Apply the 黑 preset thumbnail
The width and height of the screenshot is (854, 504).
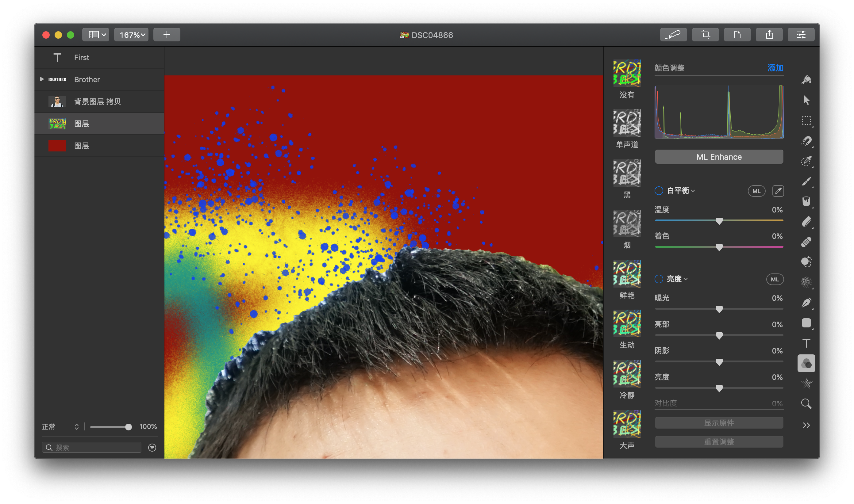(627, 173)
